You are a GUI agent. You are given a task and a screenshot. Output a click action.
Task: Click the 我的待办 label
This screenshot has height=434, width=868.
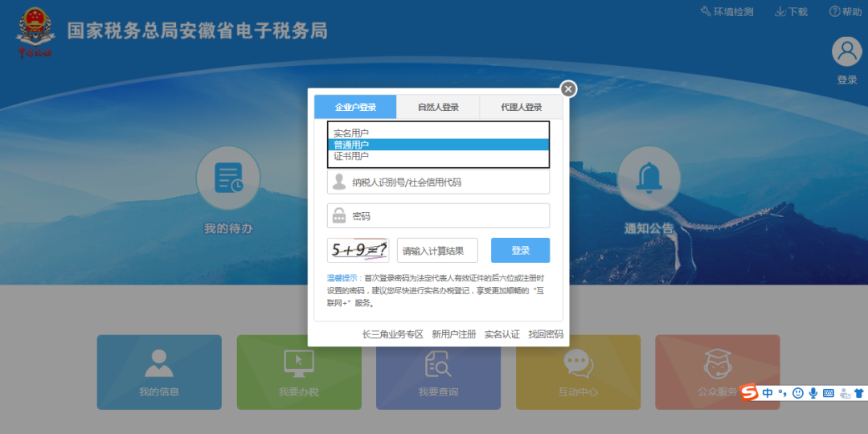pos(228,228)
